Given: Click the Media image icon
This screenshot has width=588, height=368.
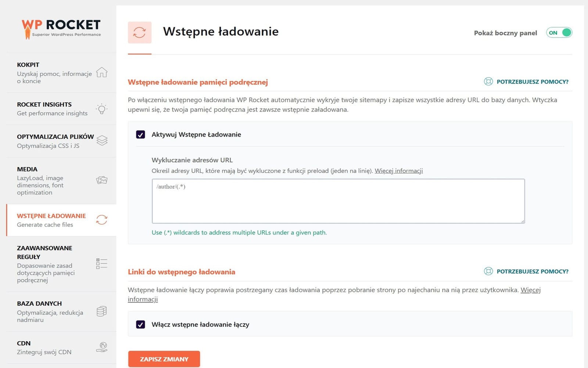Looking at the screenshot, I should tap(102, 180).
